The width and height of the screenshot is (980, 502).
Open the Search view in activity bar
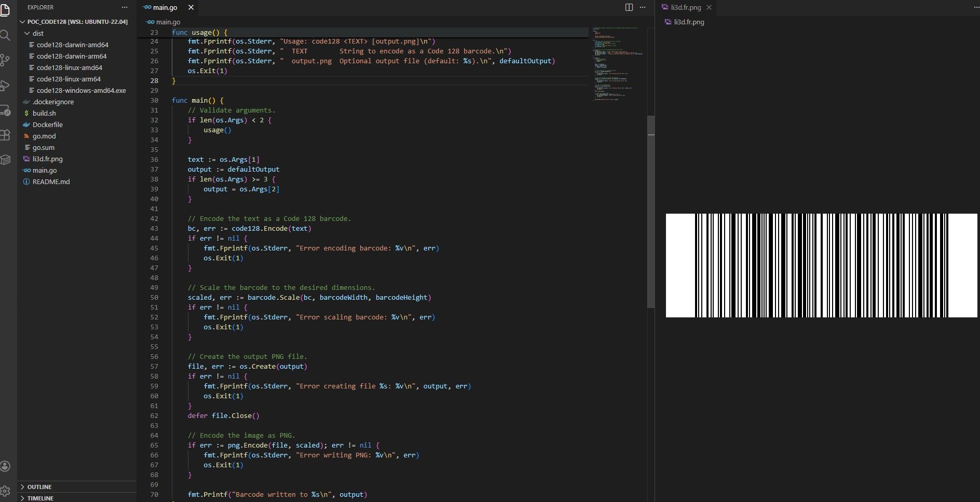click(5, 35)
